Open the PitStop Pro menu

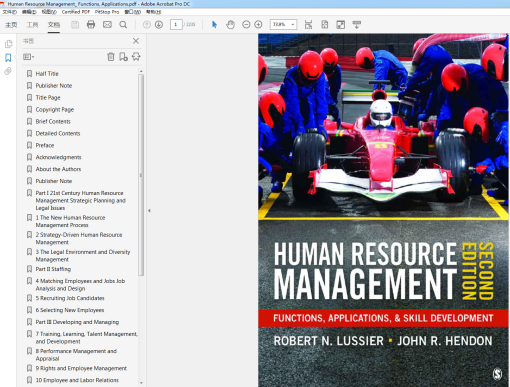tap(107, 12)
